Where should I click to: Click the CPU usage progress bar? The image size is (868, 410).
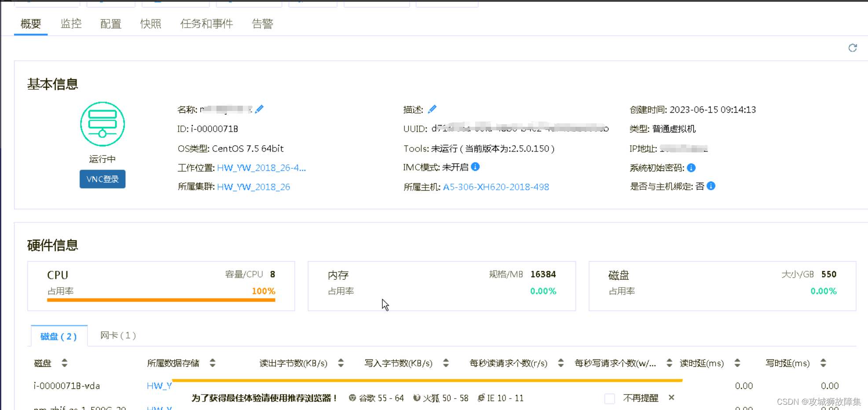click(x=161, y=300)
